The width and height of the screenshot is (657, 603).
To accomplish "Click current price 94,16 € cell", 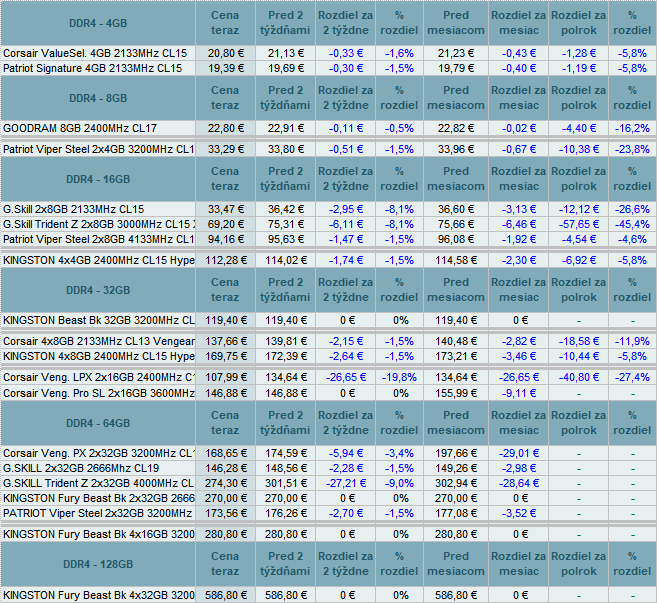I will click(225, 239).
